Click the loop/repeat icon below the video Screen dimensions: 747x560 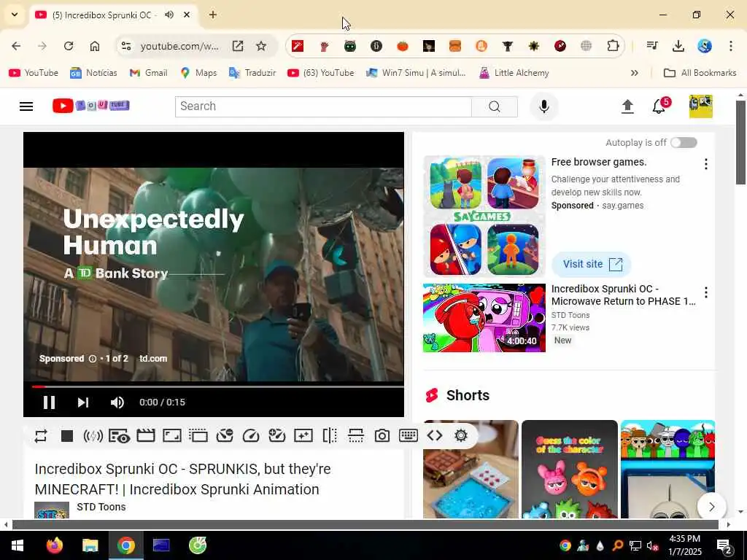point(41,436)
